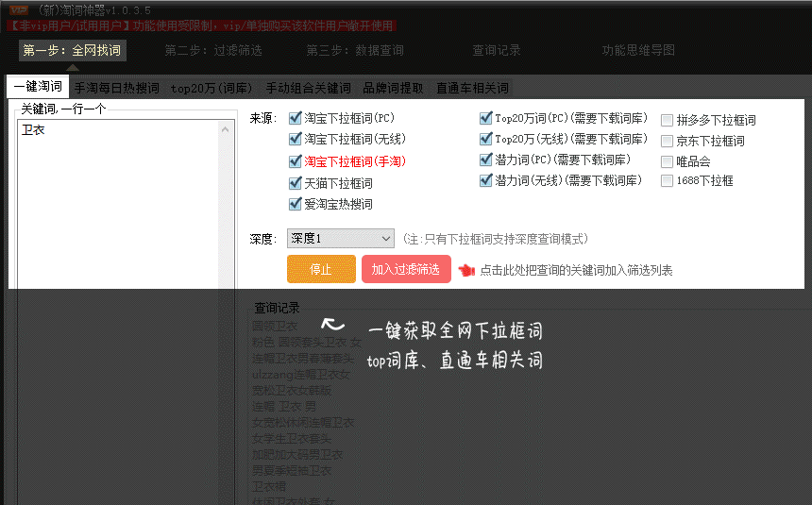Select result row 加肥加大码男卫衣

pyautogui.click(x=297, y=455)
